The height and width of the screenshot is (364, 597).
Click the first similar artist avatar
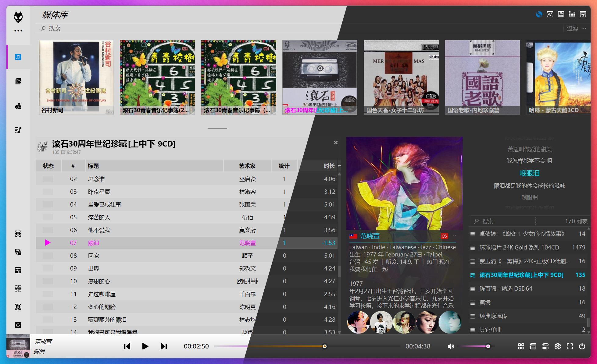pos(358,322)
